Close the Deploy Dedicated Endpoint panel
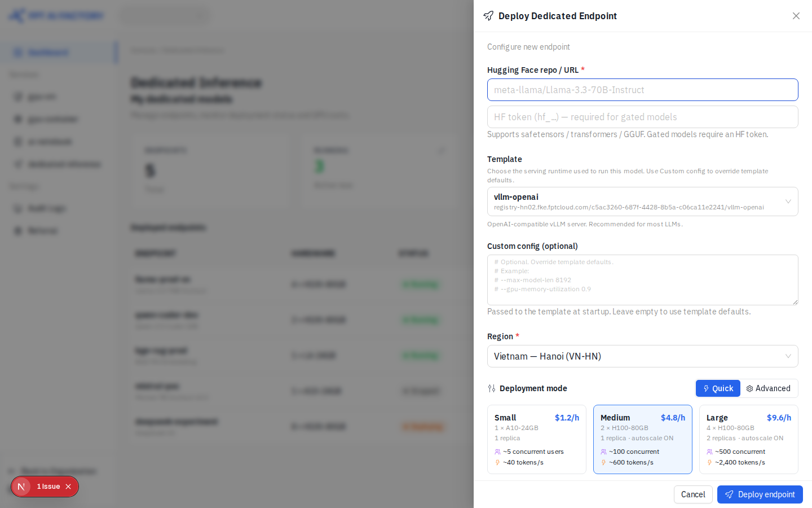The height and width of the screenshot is (508, 812). pos(796,16)
